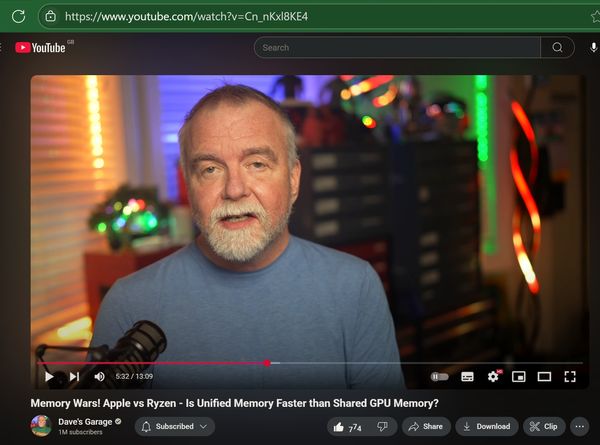Enter full screen mode
Viewport: 600px width, 445px height.
pos(570,377)
